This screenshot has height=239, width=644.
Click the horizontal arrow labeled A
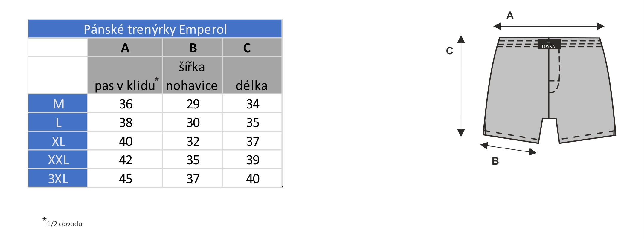[549, 26]
